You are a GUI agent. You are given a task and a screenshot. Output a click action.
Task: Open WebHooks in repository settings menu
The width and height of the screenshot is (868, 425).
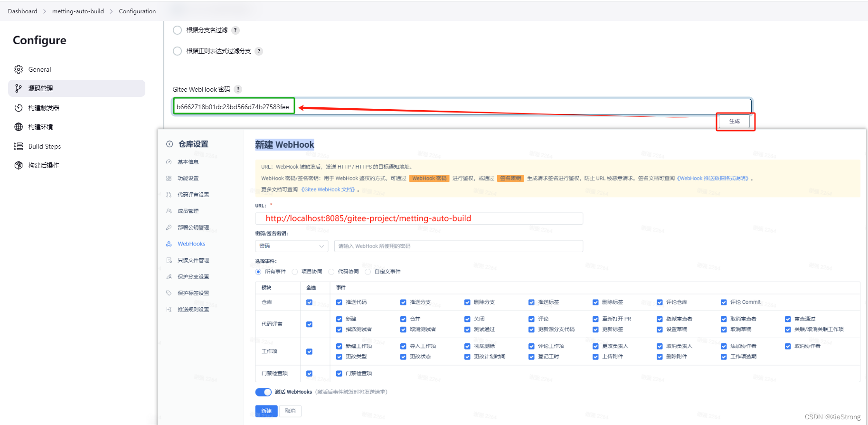click(191, 244)
